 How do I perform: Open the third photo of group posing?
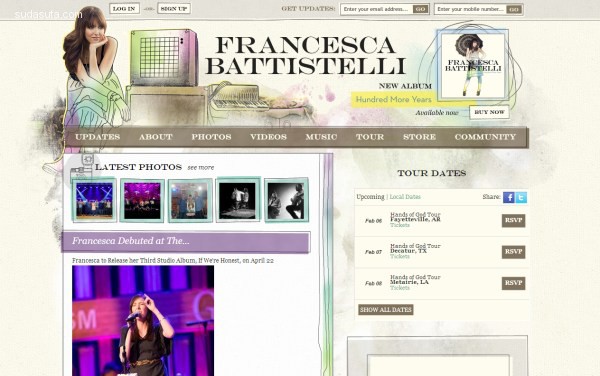pyautogui.click(x=190, y=200)
